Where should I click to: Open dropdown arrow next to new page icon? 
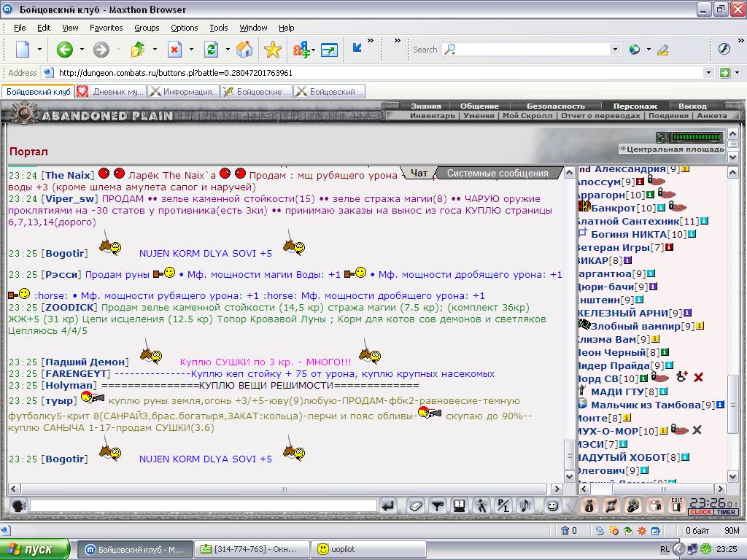39,49
